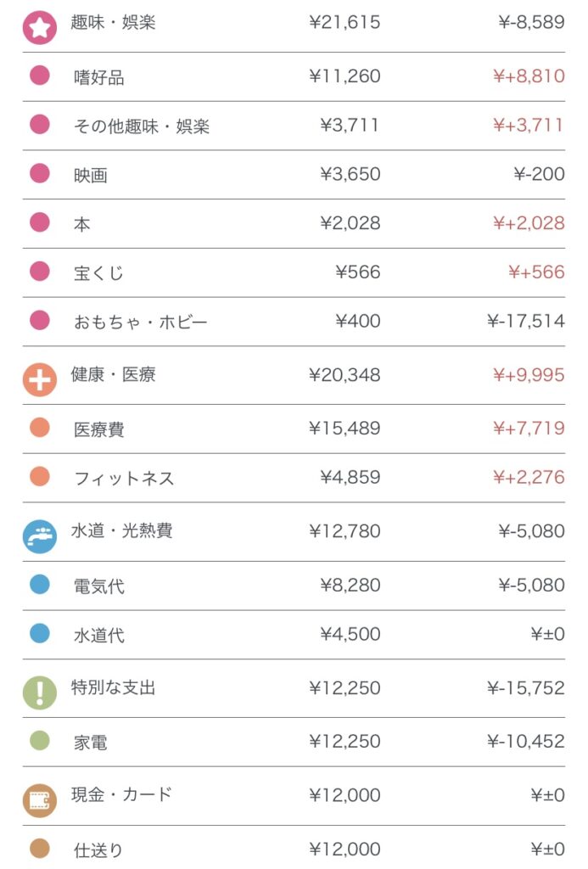Click the pink dot beside 嗜好品
588x869 pixels.
[39, 76]
